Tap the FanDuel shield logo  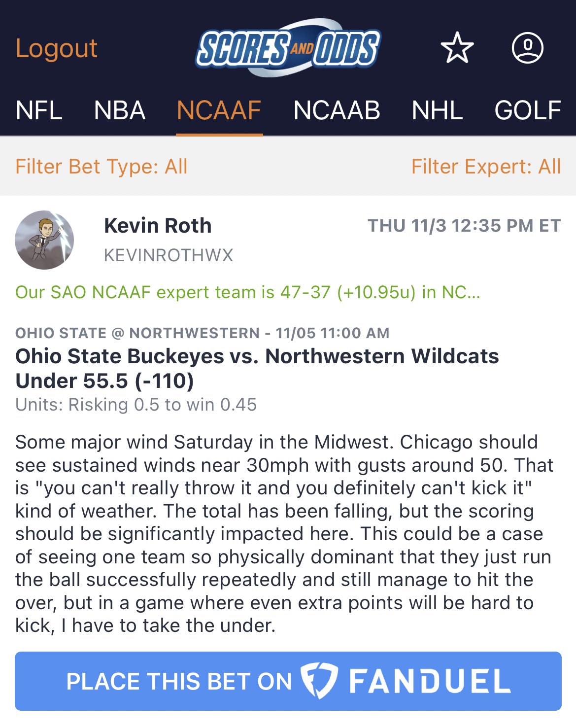319,681
